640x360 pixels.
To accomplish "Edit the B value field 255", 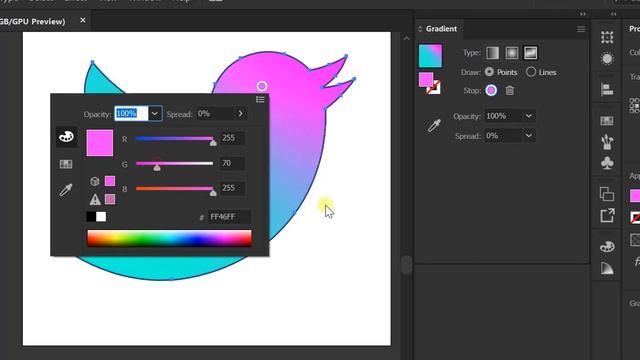I will click(232, 188).
